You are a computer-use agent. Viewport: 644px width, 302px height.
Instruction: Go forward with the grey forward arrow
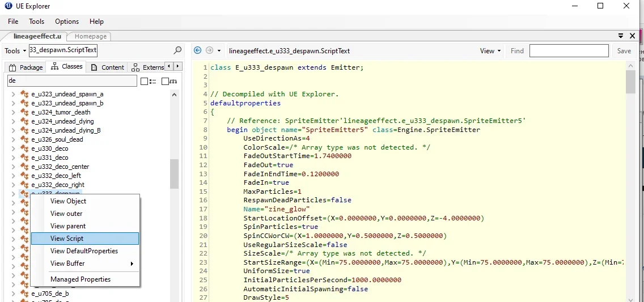coord(209,50)
